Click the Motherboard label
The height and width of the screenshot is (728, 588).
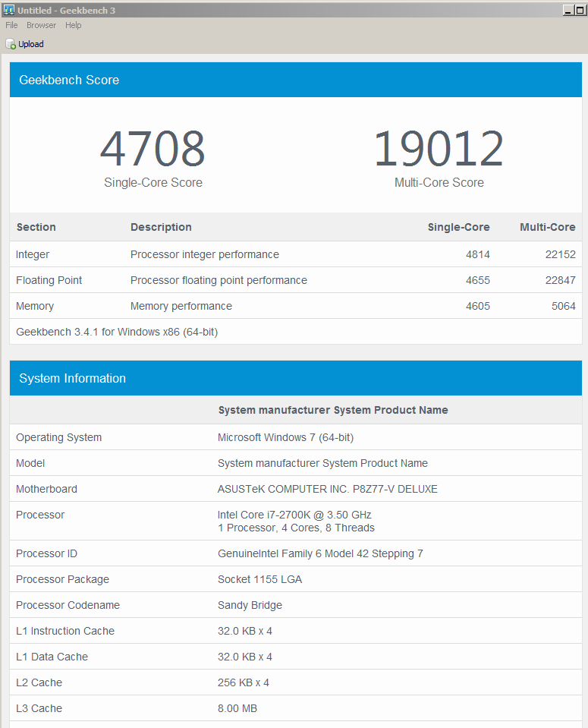coord(46,489)
